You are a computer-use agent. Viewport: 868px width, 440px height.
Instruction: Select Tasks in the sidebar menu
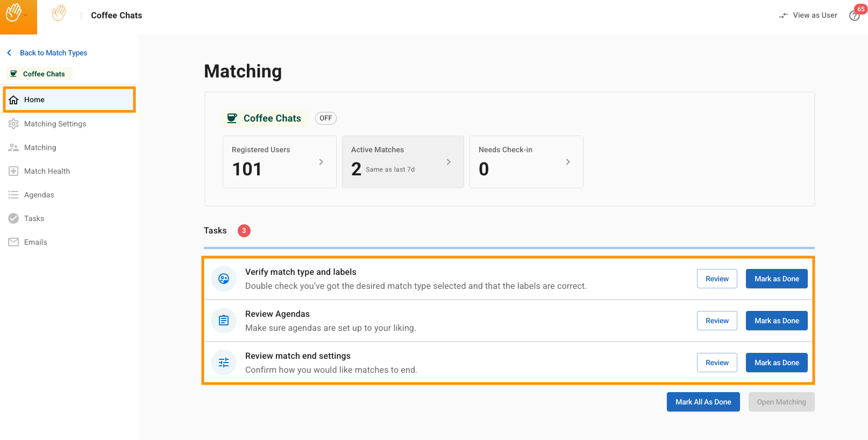[34, 218]
